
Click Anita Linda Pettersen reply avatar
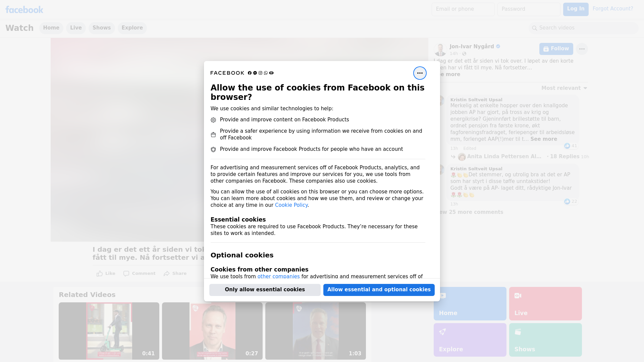click(462, 157)
